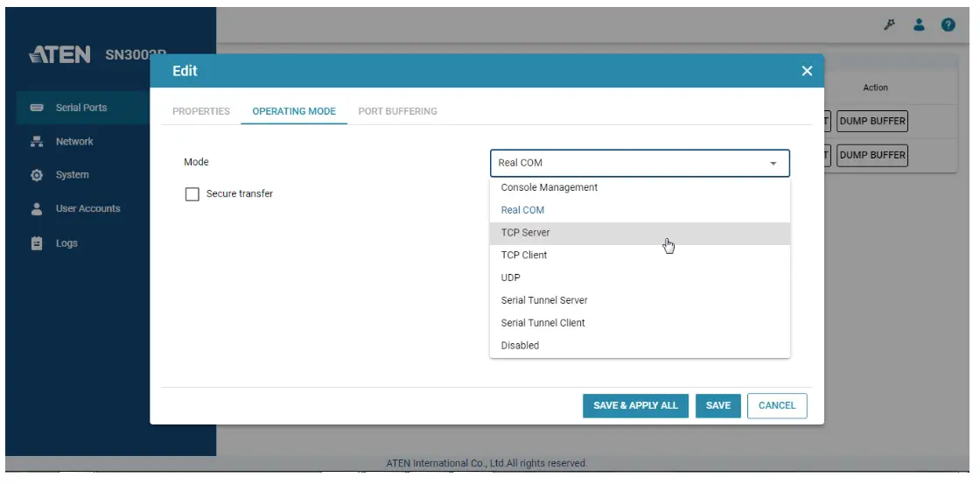Select Real COM option in list

640,210
